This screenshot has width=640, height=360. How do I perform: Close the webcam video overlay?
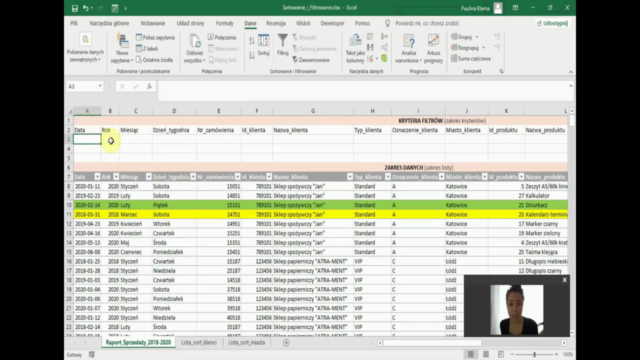coord(564,280)
